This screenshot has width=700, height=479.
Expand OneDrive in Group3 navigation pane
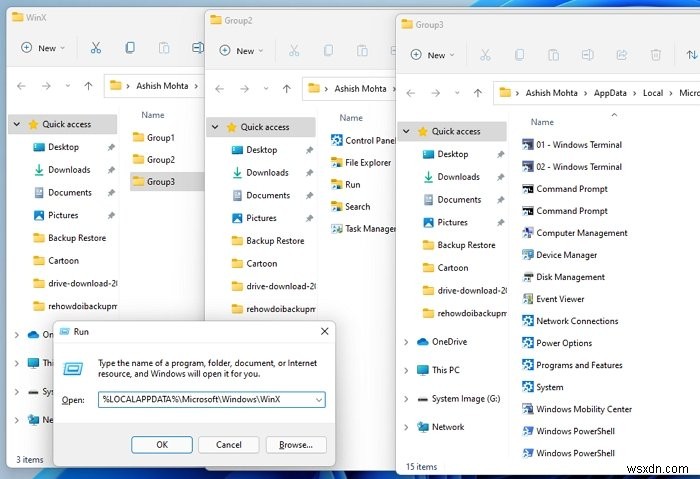point(406,342)
